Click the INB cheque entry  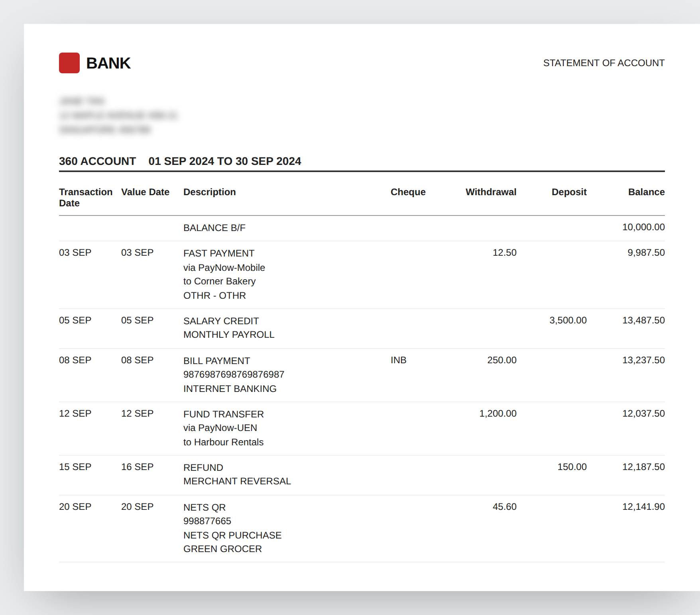pos(399,360)
